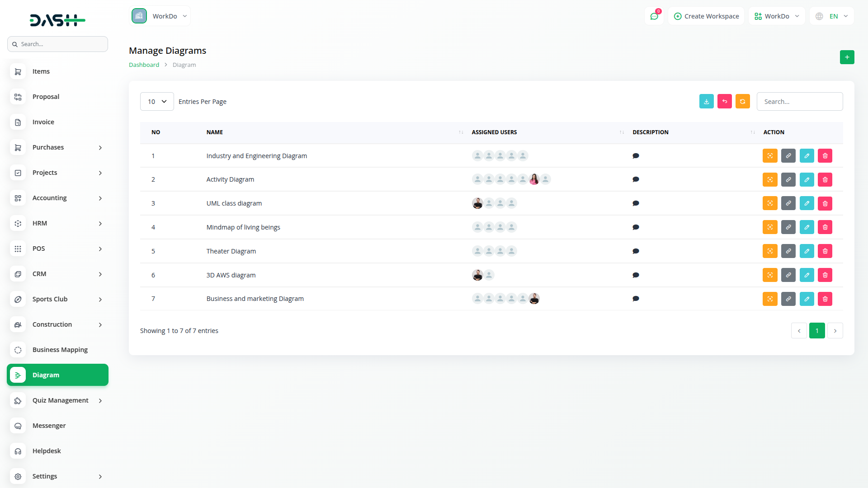Image resolution: width=868 pixels, height=488 pixels.
Task: Open the export download icon above the table
Action: tap(706, 101)
